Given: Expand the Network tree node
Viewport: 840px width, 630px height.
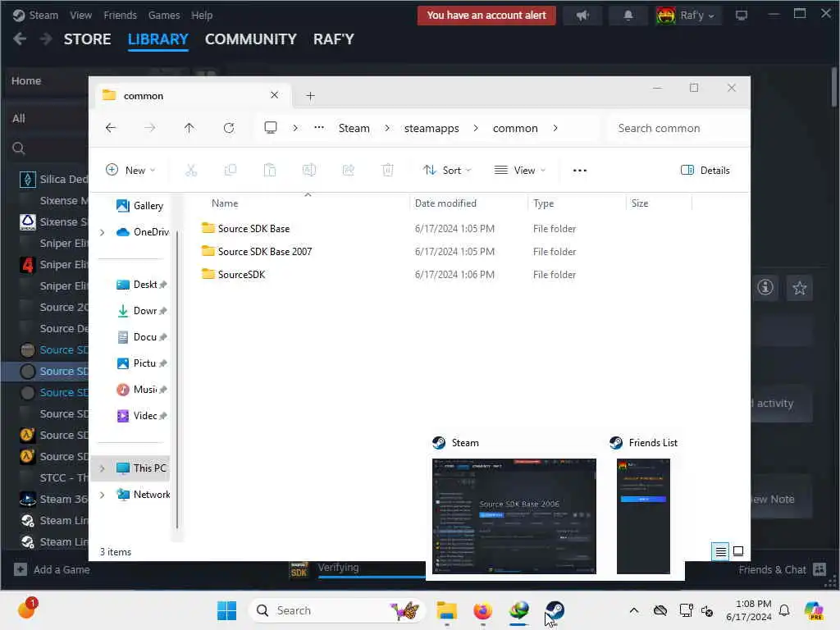Looking at the screenshot, I should pyautogui.click(x=102, y=495).
